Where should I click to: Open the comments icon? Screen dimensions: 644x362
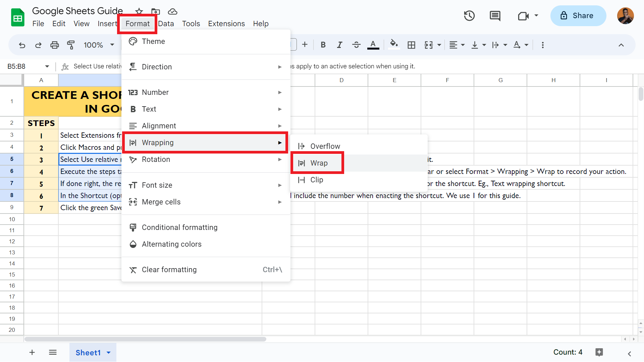tap(495, 16)
